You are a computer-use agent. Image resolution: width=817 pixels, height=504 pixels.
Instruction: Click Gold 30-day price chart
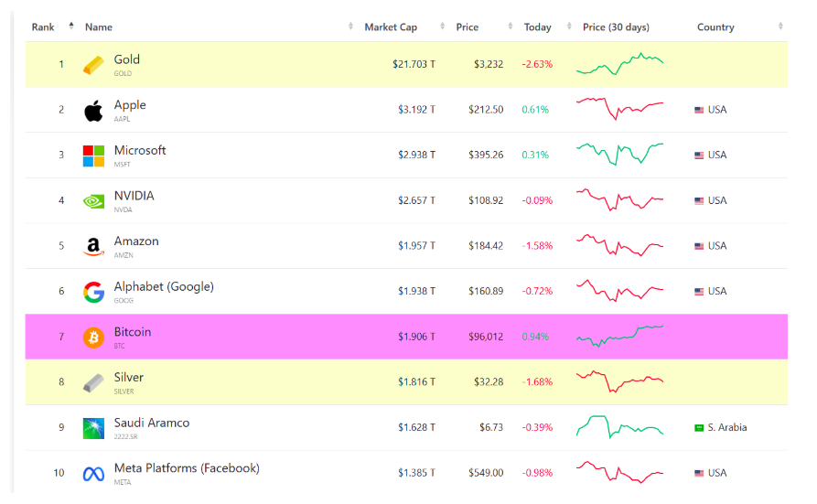tap(619, 64)
